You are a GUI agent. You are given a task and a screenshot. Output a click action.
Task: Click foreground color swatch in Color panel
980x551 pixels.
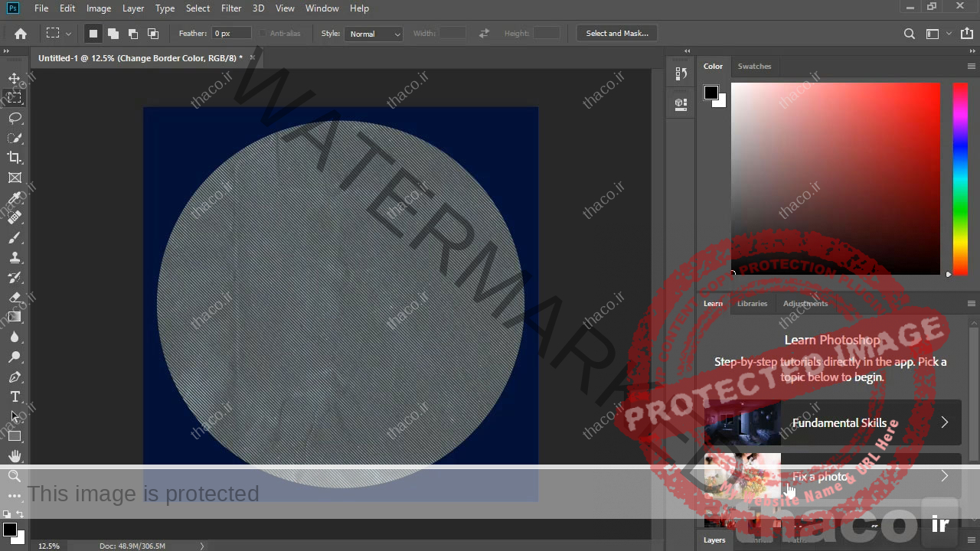click(x=711, y=93)
